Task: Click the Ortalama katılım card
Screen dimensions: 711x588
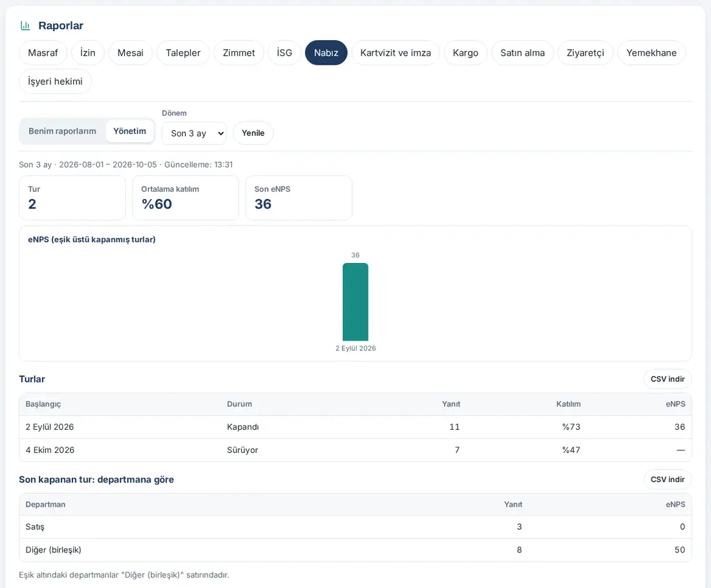Action: click(x=186, y=198)
